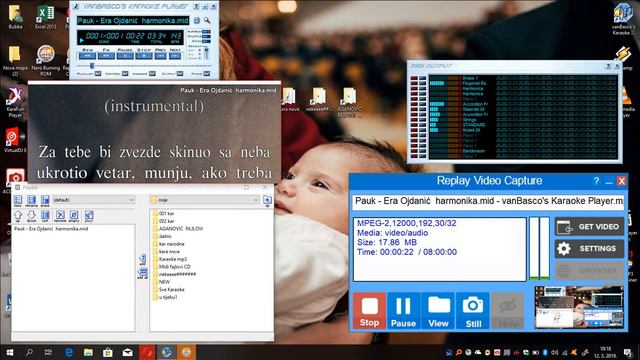The height and width of the screenshot is (360, 640).
Task: Open taskbar search magnifier
Action: (29, 352)
